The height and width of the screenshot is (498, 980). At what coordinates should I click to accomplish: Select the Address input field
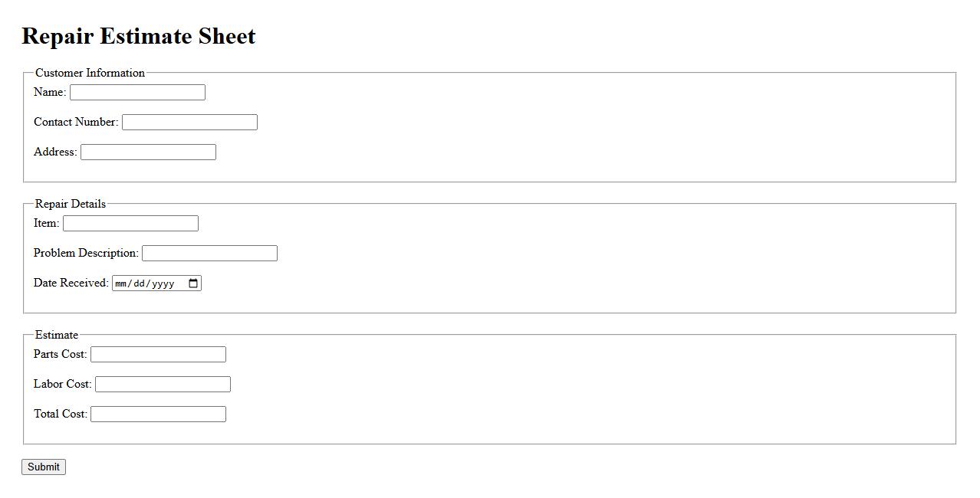(148, 152)
